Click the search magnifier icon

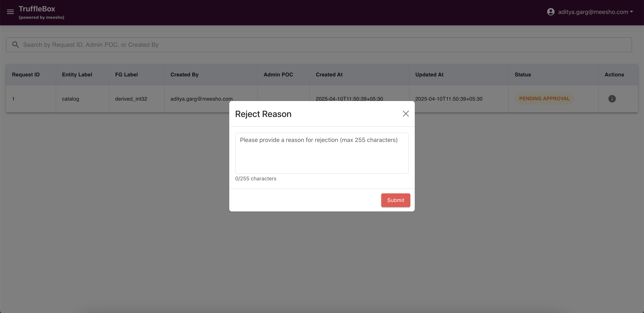[x=15, y=45]
